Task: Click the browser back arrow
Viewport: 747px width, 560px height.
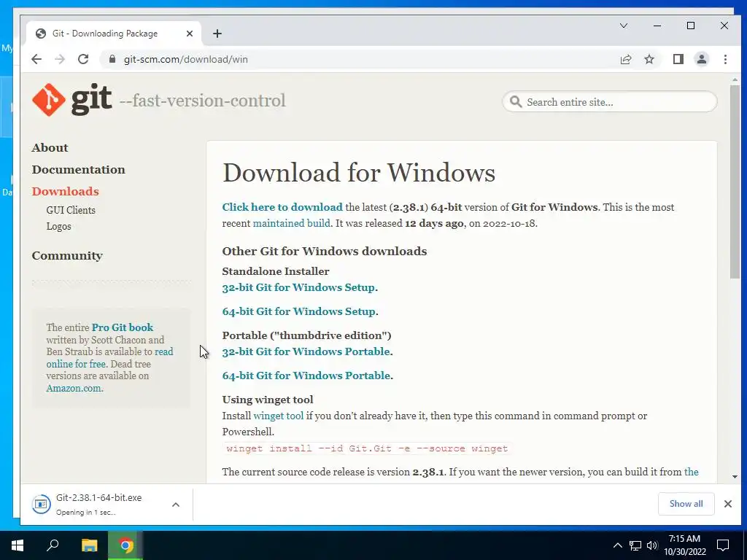Action: click(x=36, y=59)
